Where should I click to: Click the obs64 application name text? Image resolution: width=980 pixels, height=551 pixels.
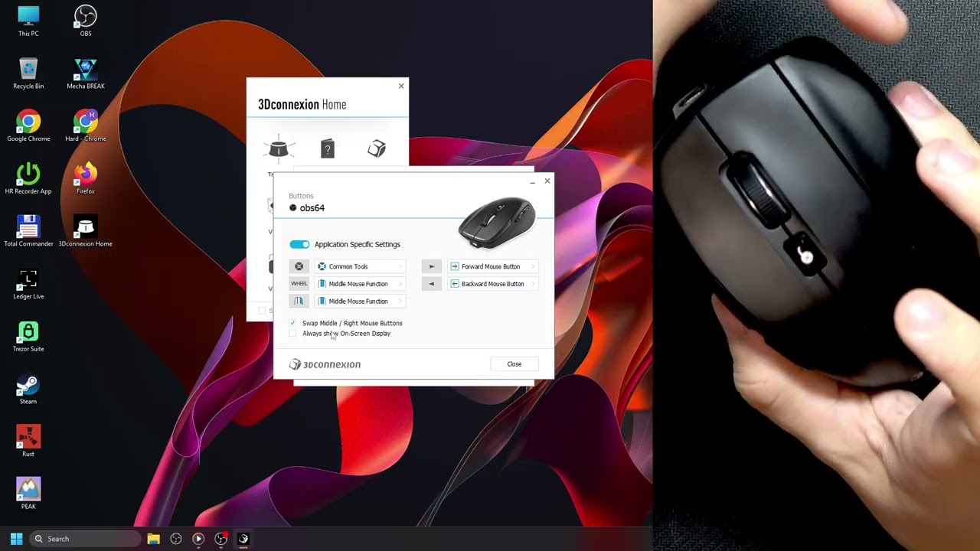pyautogui.click(x=312, y=208)
